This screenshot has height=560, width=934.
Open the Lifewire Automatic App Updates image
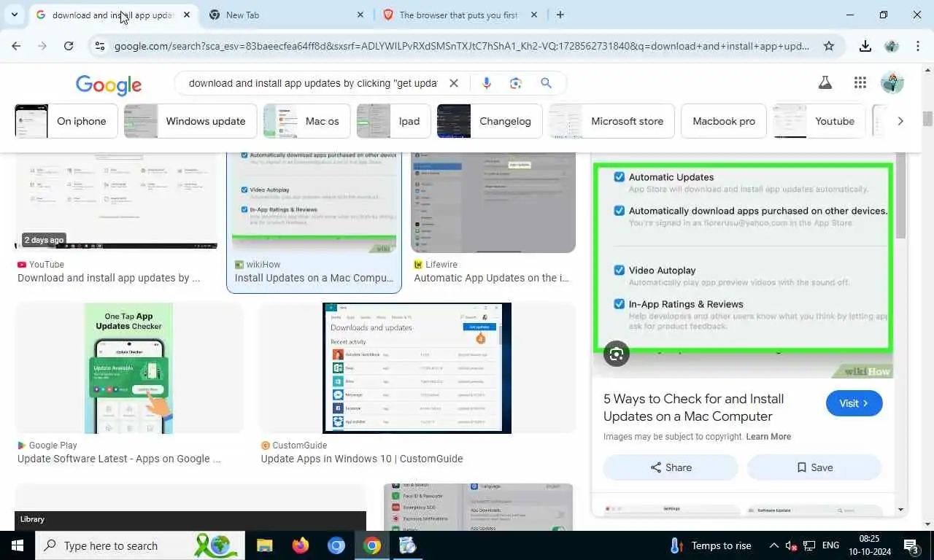point(493,203)
